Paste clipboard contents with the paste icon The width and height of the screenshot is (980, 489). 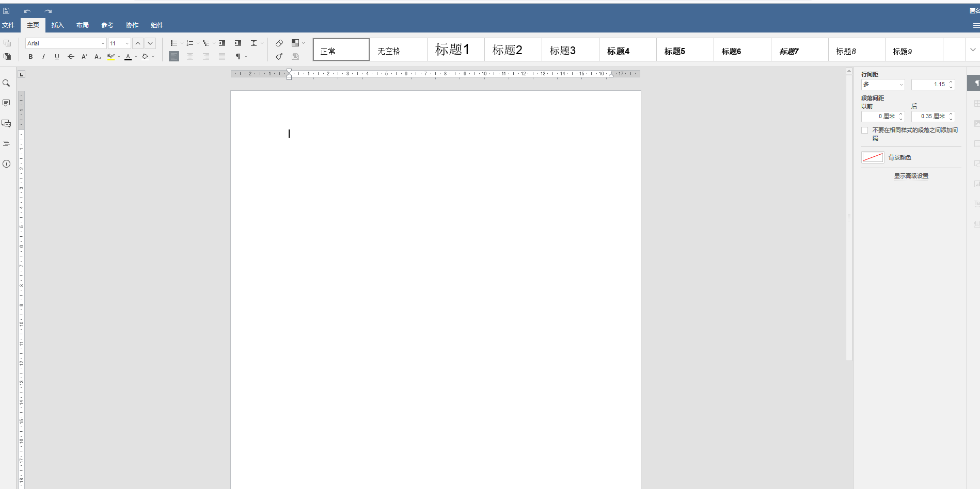[7, 56]
